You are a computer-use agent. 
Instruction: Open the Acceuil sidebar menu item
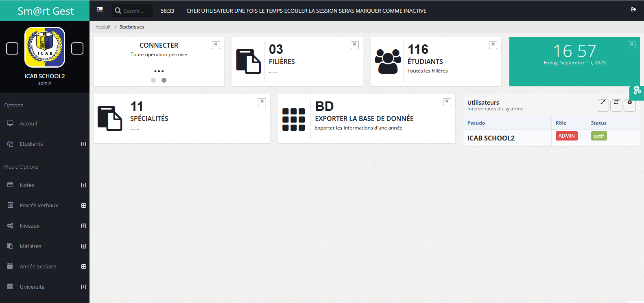click(x=28, y=124)
